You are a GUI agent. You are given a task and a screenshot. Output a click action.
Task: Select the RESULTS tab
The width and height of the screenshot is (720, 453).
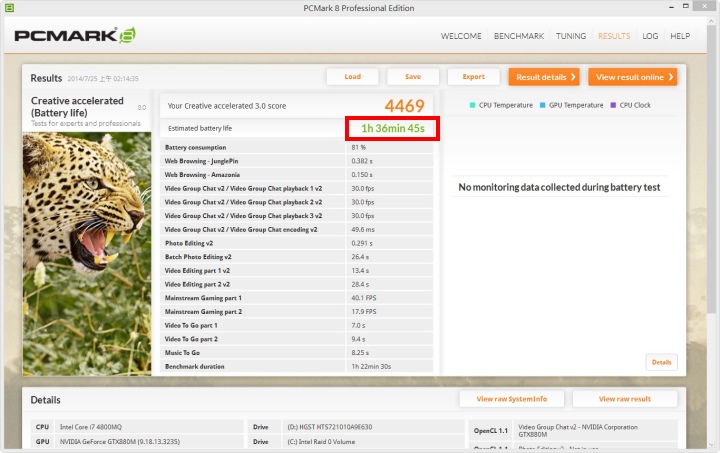click(x=614, y=36)
